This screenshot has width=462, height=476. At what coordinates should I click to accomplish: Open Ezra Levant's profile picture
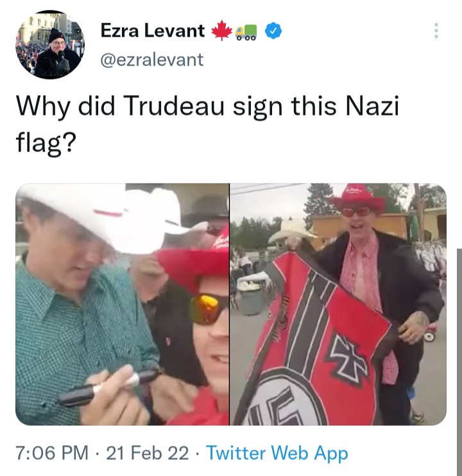[50, 45]
